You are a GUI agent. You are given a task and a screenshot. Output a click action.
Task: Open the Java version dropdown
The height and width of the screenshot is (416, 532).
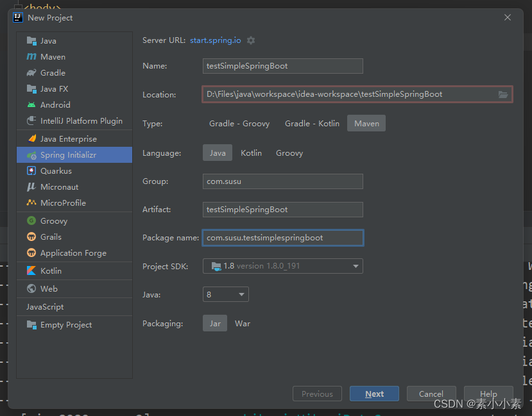click(x=226, y=294)
